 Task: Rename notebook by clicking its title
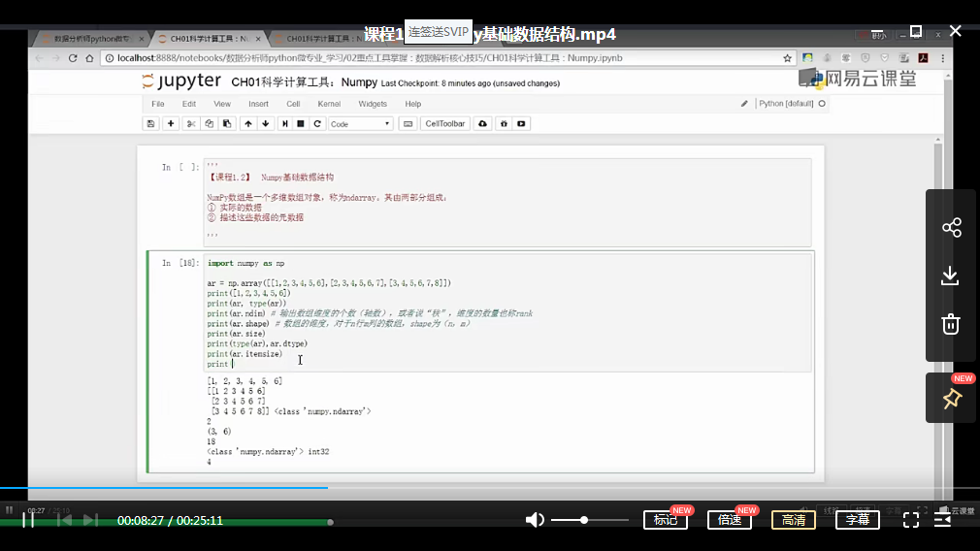(x=305, y=82)
